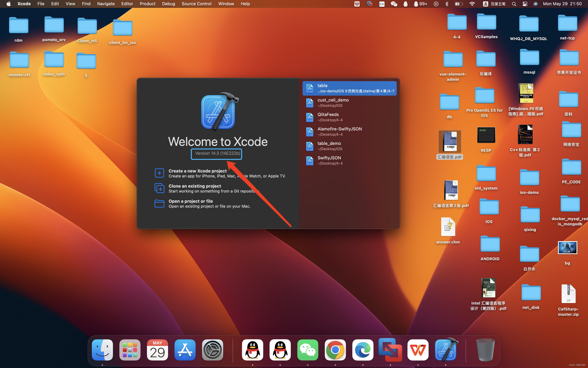Open recent project Alamofire-SwiftyJSON
The image size is (588, 368).
pos(349,131)
